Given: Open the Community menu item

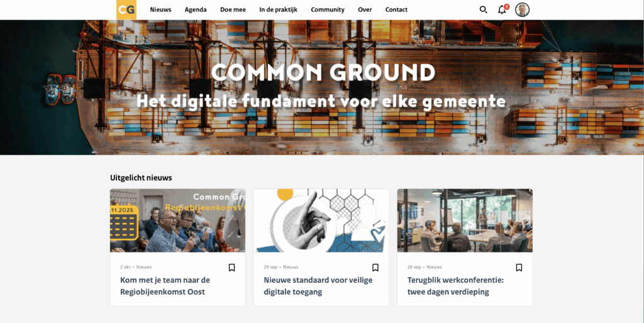Looking at the screenshot, I should point(328,9).
